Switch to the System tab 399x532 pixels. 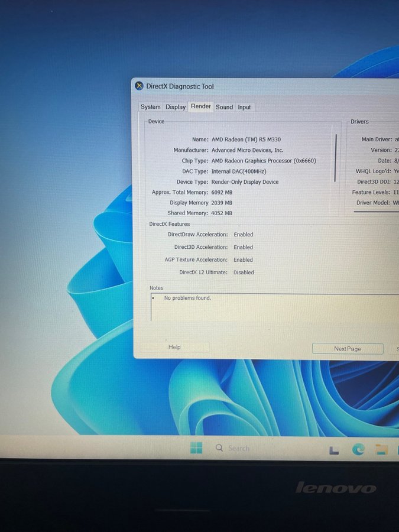tap(150, 107)
